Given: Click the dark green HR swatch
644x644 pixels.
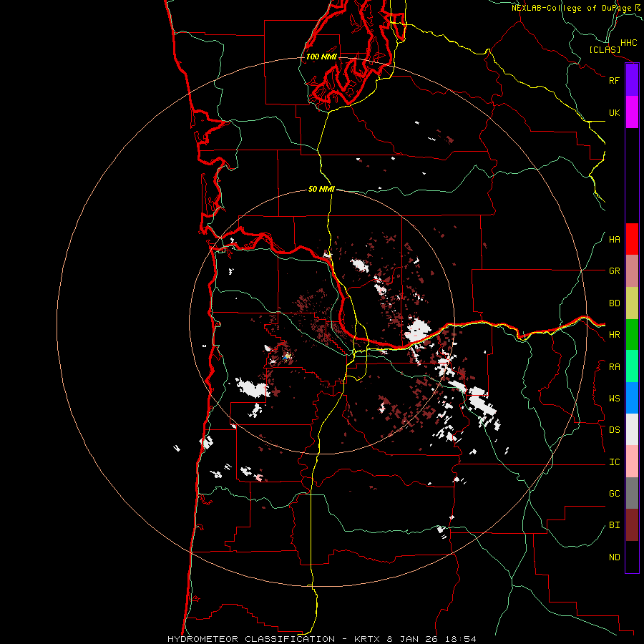Looking at the screenshot, I should tap(632, 335).
